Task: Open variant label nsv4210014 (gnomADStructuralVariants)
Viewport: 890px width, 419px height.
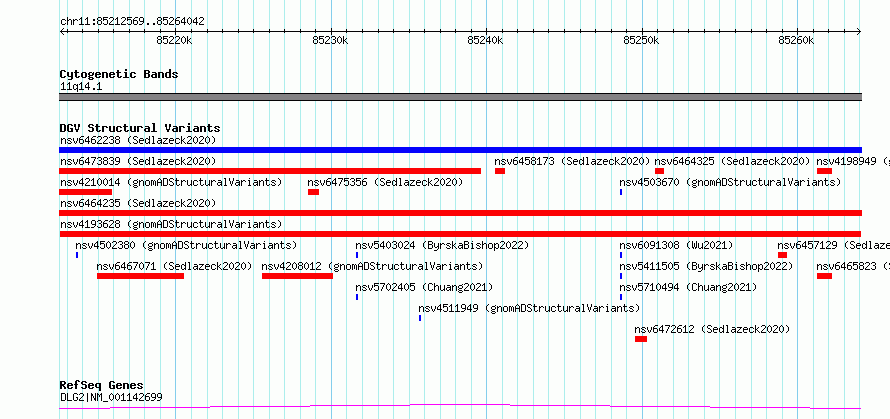Action: 171,182
